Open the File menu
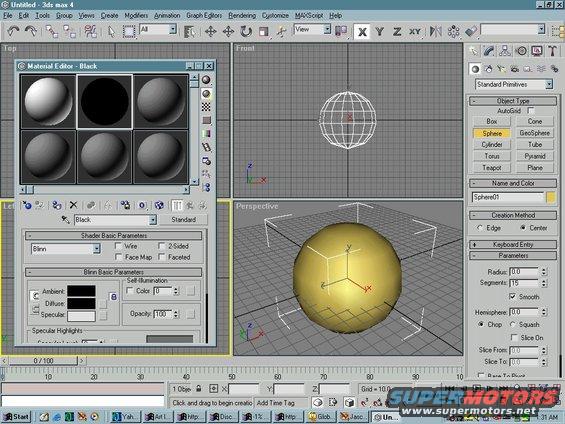This screenshot has height=424, width=565. [x=8, y=15]
